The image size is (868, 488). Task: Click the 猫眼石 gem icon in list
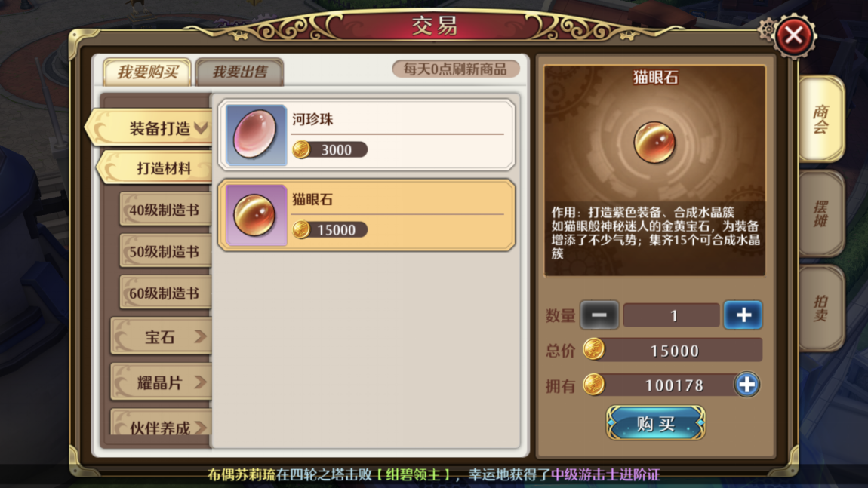click(256, 215)
